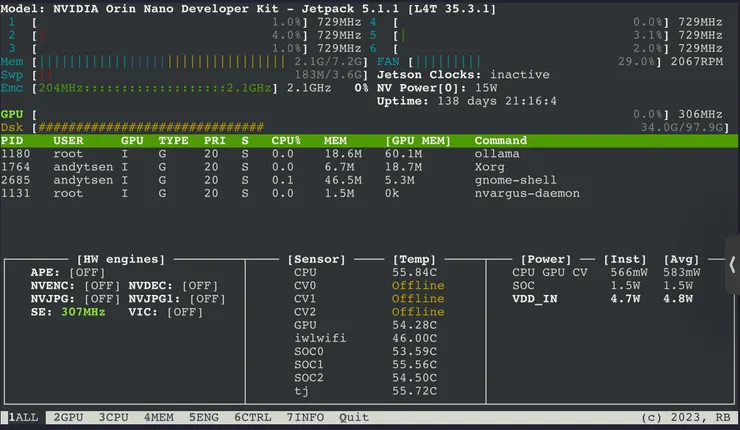The width and height of the screenshot is (740, 430).
Task: Switch to the 1ALL tab
Action: 23,417
